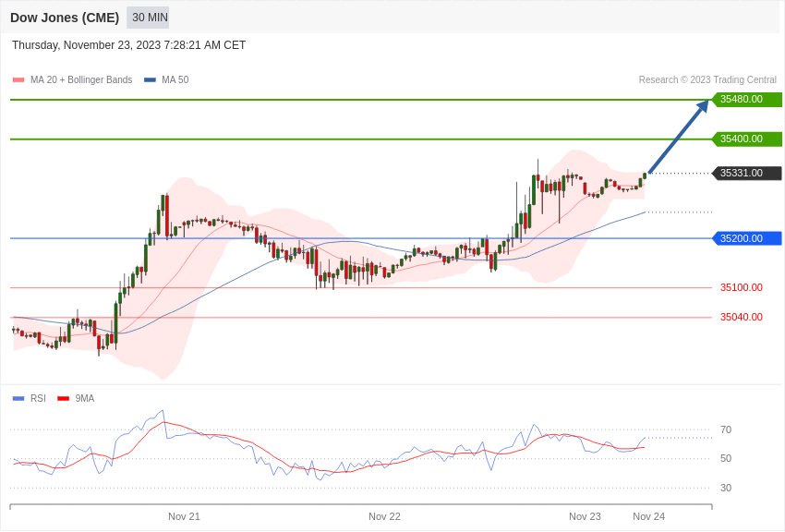Select the blue 35200.00 pivot price tag
Viewport: 785px width, 532px height.
pyautogui.click(x=746, y=238)
